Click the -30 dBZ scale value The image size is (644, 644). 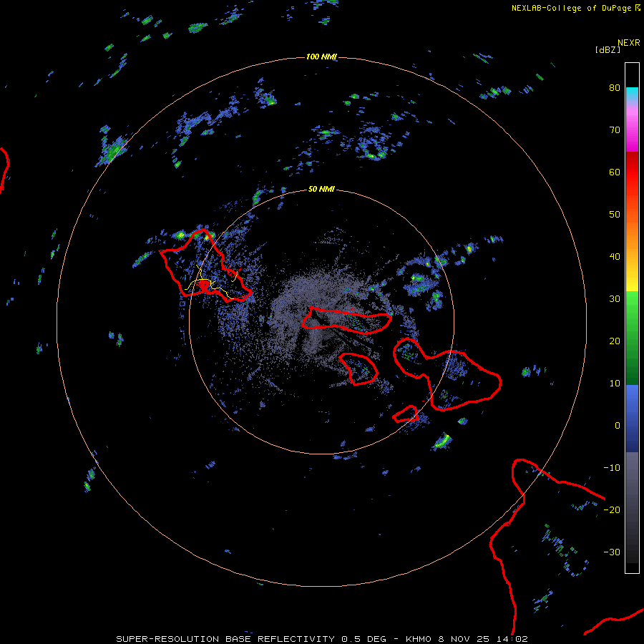612,552
